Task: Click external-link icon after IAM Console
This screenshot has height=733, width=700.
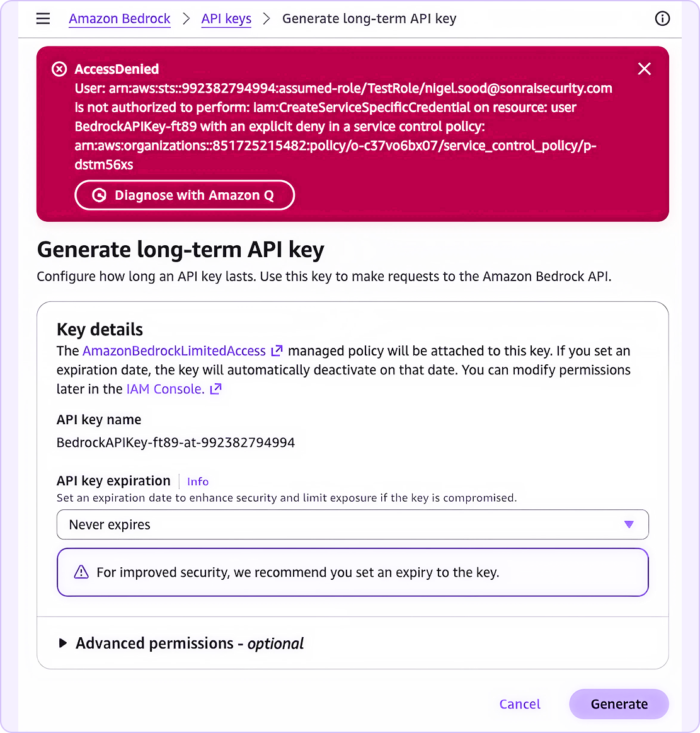Action: point(215,389)
